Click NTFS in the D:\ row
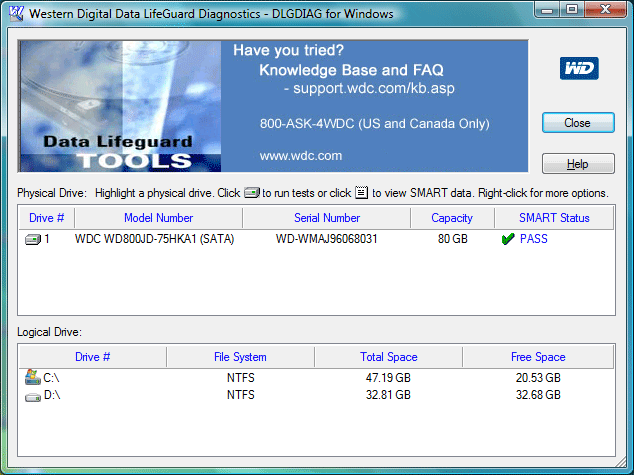This screenshot has height=475, width=634. click(241, 395)
